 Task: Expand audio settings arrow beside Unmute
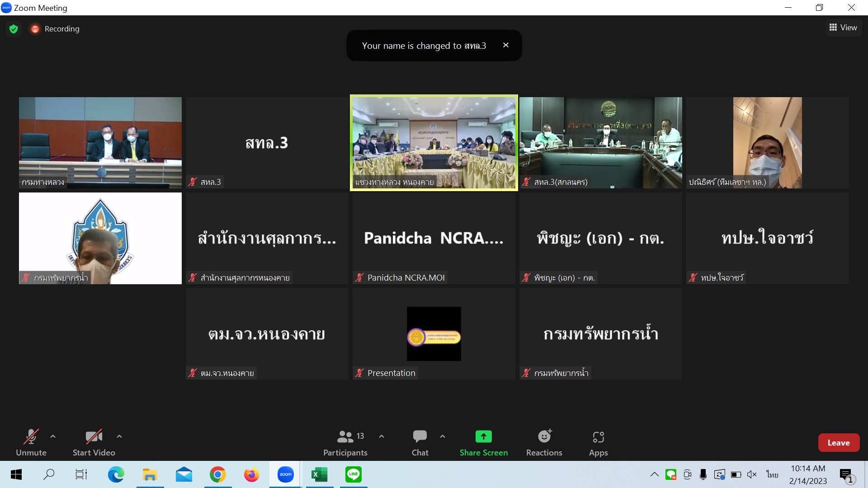point(53,436)
